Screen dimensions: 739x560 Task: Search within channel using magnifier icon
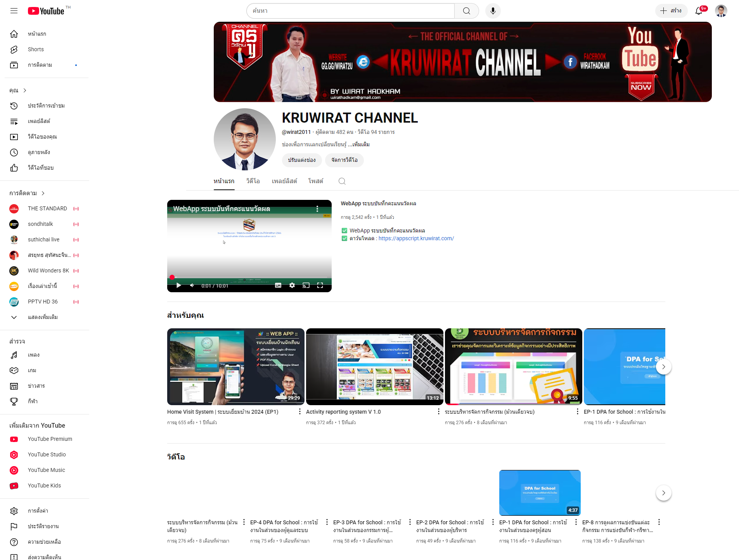342,181
